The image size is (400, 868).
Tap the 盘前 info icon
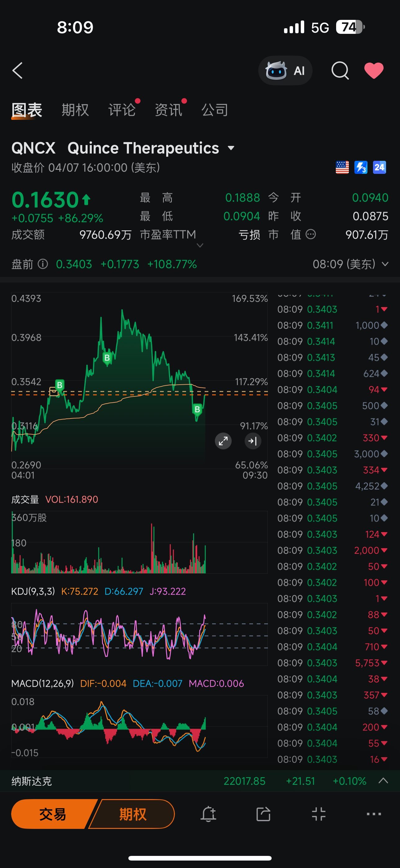[43, 264]
